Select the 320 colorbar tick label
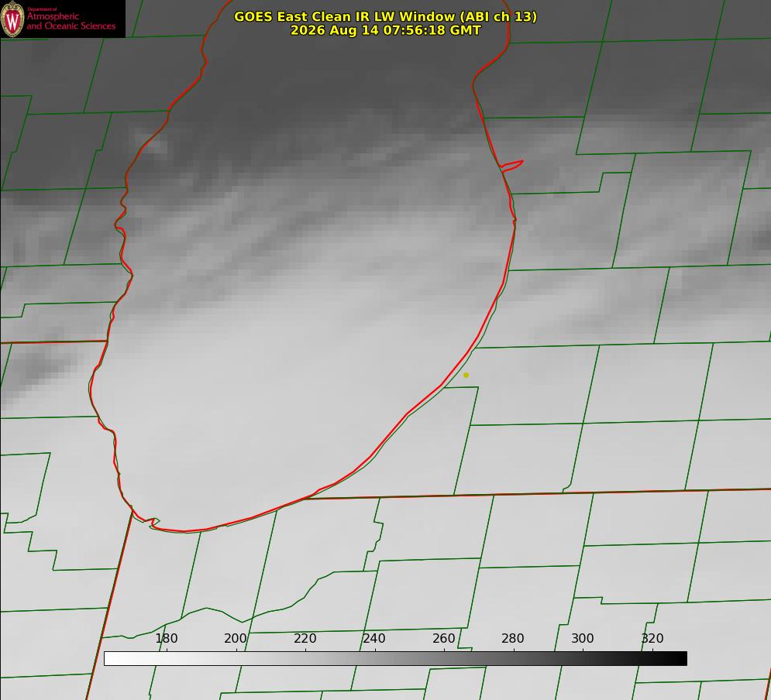 [652, 638]
